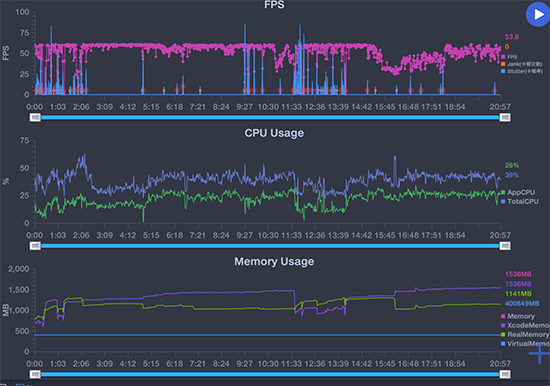This screenshot has height=386, width=550.
Task: Click FPS chart right range handle
Action: coord(505,117)
